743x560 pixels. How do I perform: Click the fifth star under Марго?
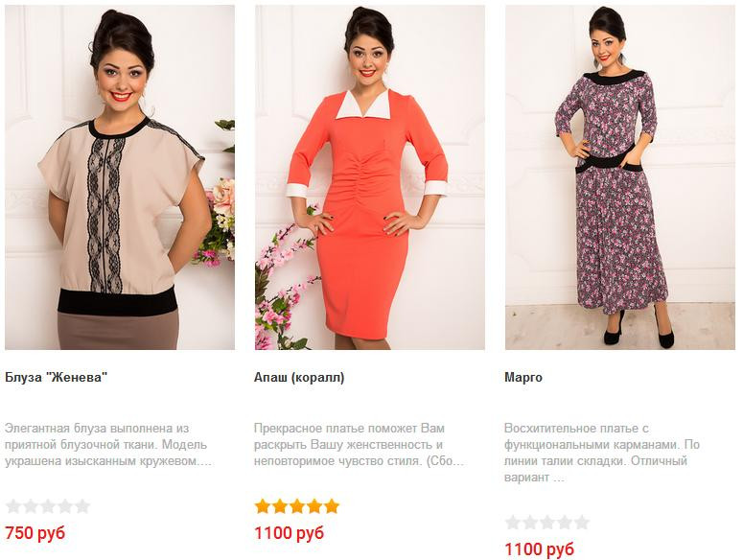(581, 523)
